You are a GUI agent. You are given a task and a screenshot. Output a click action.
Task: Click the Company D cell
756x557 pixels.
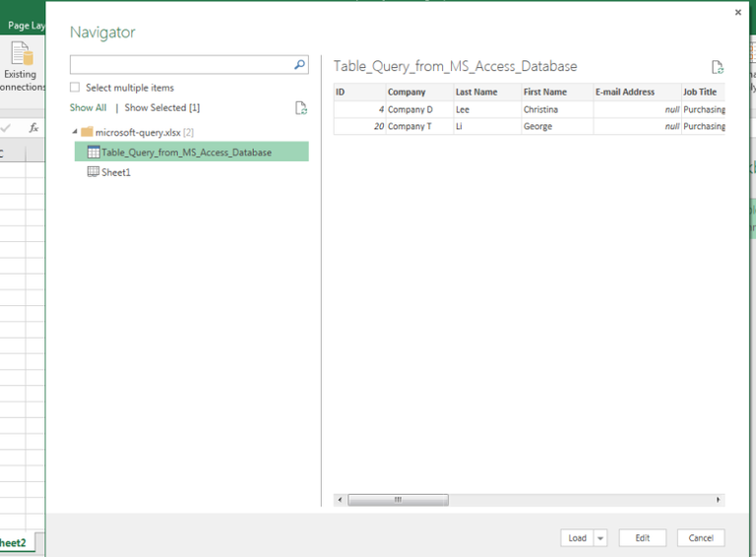pos(419,109)
